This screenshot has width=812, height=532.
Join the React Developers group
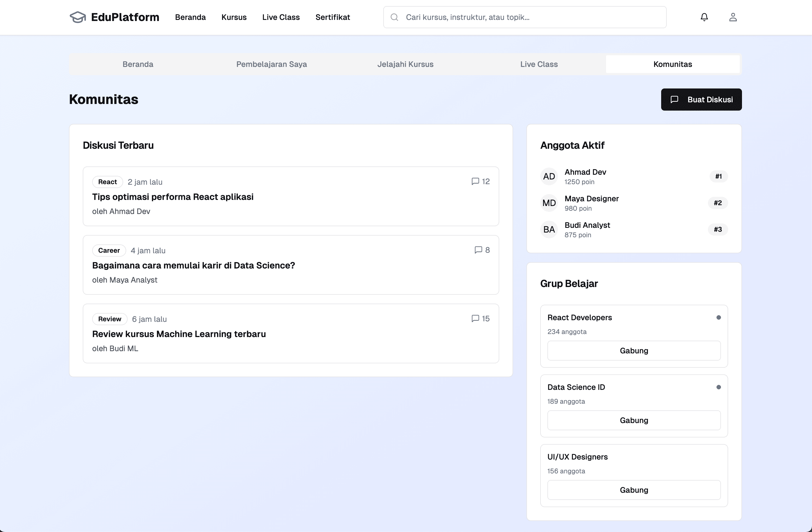click(x=634, y=351)
